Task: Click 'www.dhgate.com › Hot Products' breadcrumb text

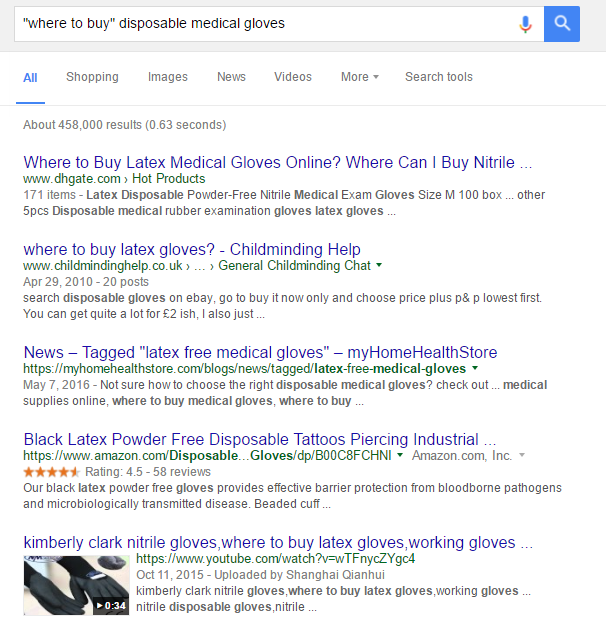Action: [114, 179]
